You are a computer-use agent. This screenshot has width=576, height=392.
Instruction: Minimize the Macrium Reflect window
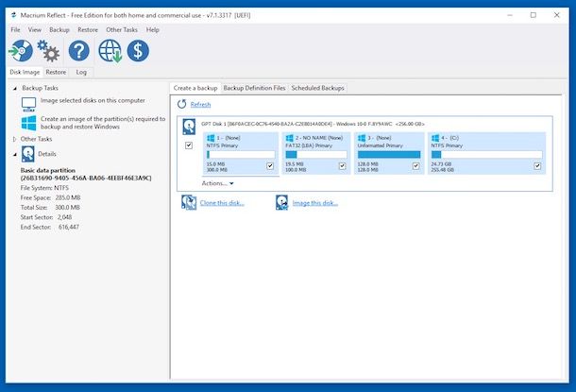(510, 15)
